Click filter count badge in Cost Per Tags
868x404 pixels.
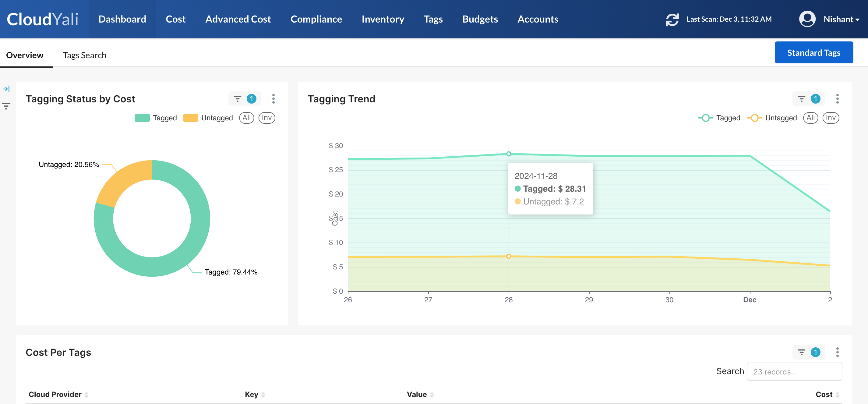click(x=815, y=352)
